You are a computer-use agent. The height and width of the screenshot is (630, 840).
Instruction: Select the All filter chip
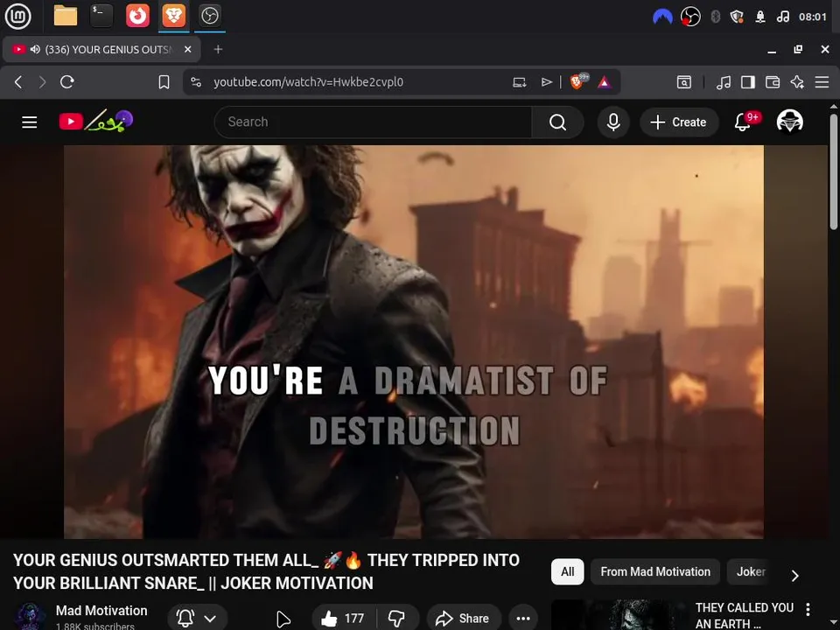(567, 571)
